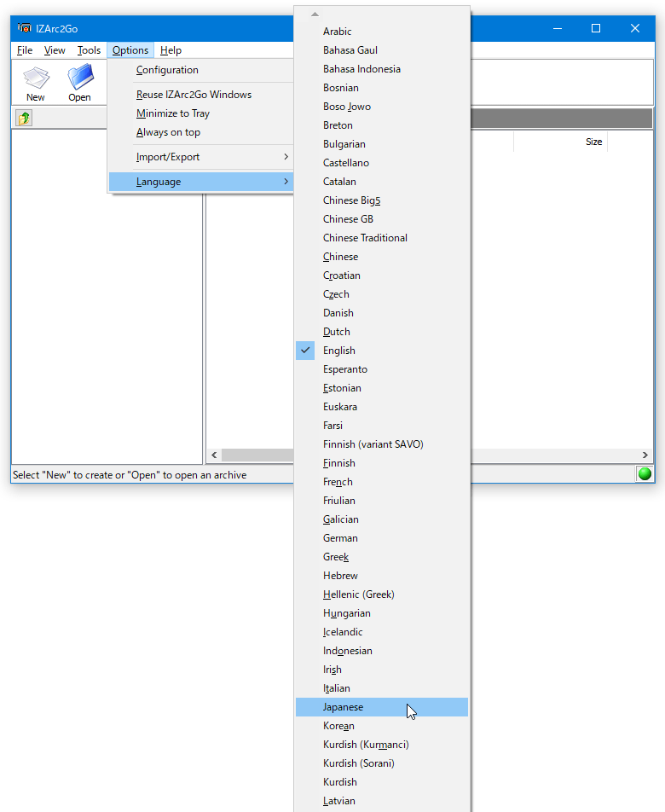Image resolution: width=665 pixels, height=812 pixels.
Task: Select Chinese Traditional language
Action: 382,238
